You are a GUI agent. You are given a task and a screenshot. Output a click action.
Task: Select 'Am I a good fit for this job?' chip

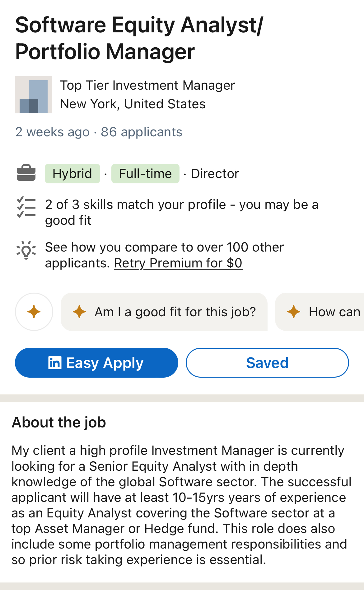click(175, 312)
